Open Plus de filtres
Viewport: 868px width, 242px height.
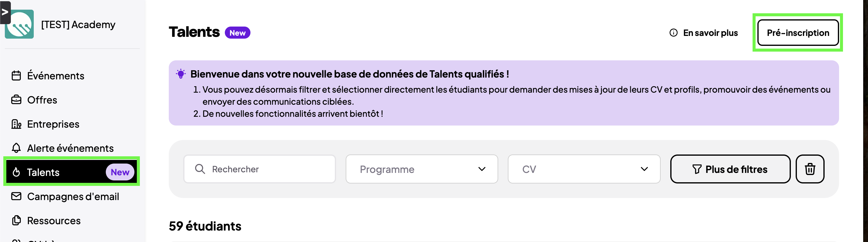[730, 169]
